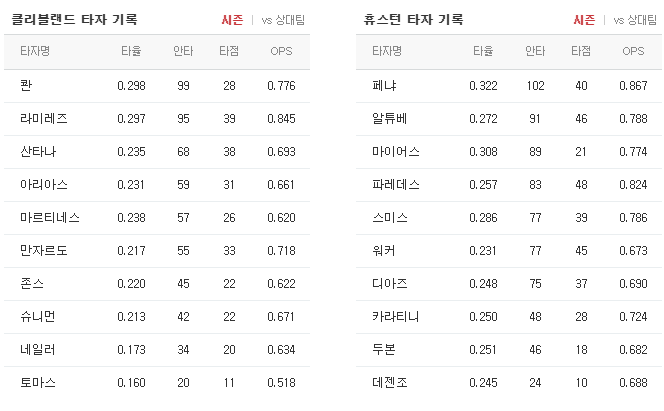Open batter 알튜베 entry

[390, 119]
